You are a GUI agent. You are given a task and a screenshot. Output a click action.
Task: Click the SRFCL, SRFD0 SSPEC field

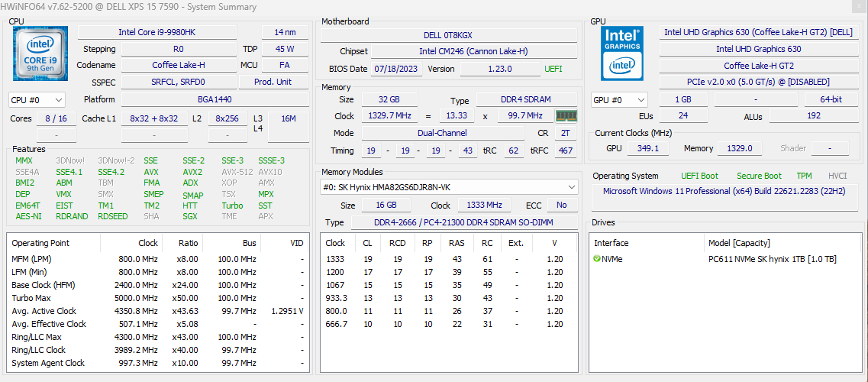pos(178,82)
